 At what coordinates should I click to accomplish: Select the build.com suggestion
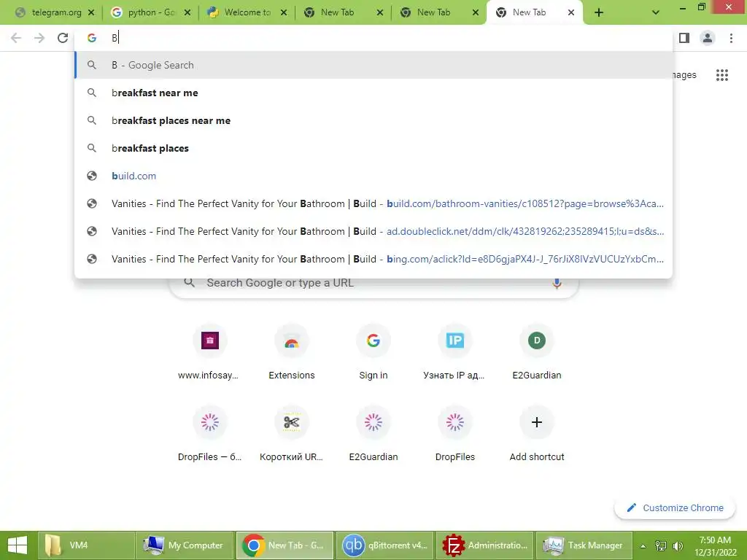tap(373, 176)
